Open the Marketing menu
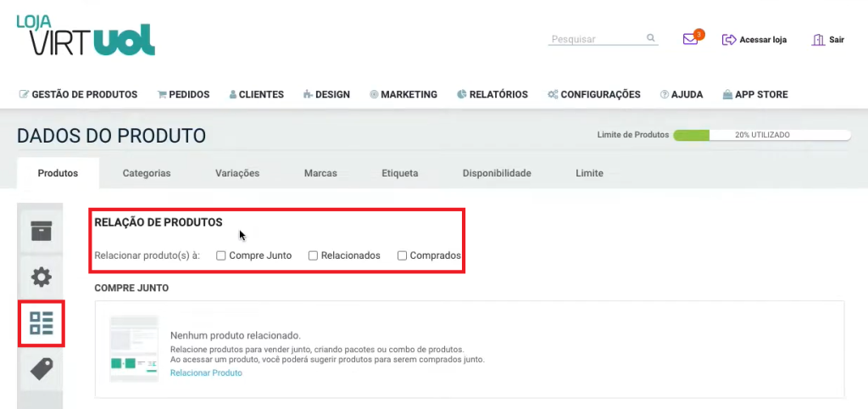This screenshot has width=868, height=409. [403, 94]
